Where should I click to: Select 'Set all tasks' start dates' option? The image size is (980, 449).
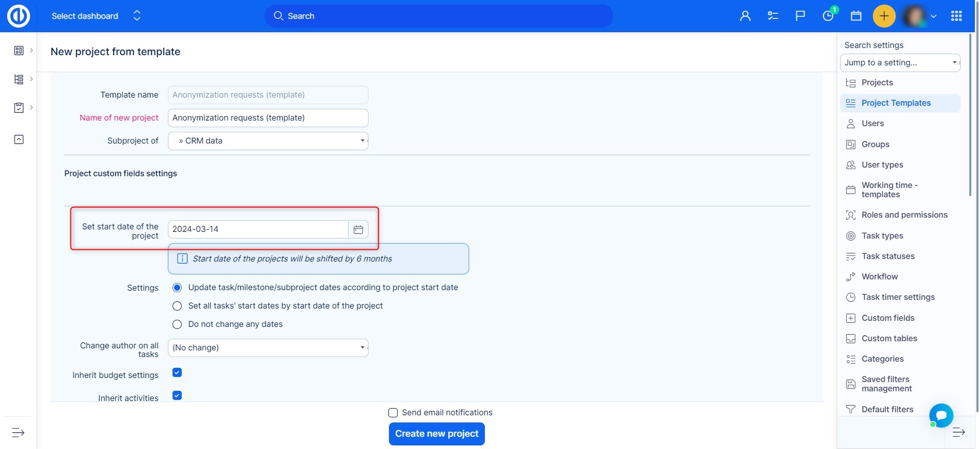click(x=177, y=306)
